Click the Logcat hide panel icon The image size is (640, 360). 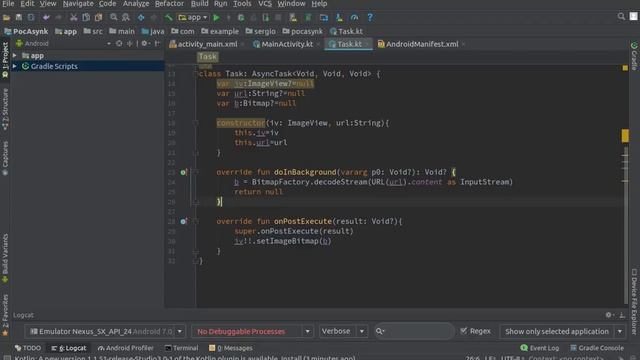pos(622,315)
